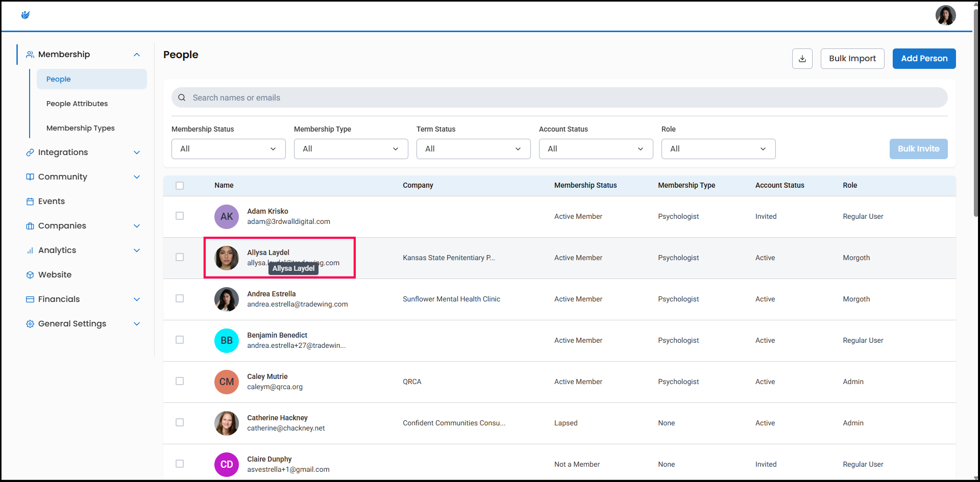Click the General Settings gear icon

[30, 324]
